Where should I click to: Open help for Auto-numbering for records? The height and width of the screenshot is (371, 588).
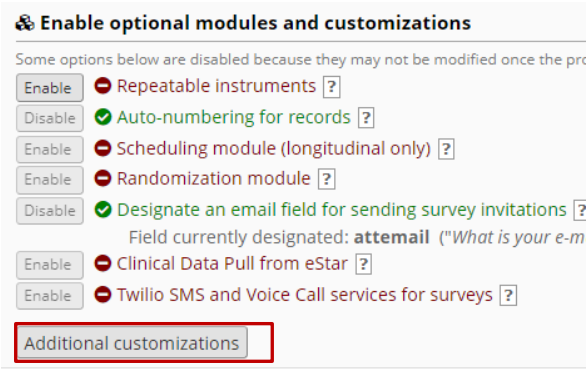366,118
